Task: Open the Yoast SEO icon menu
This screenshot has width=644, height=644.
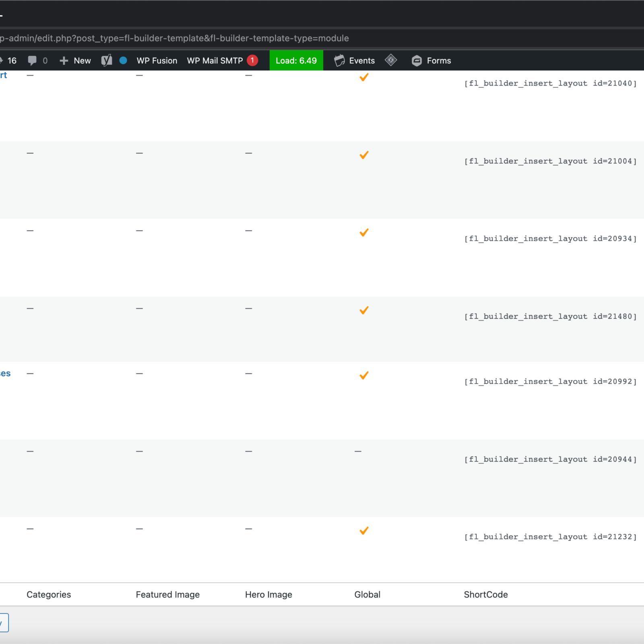Action: tap(107, 61)
